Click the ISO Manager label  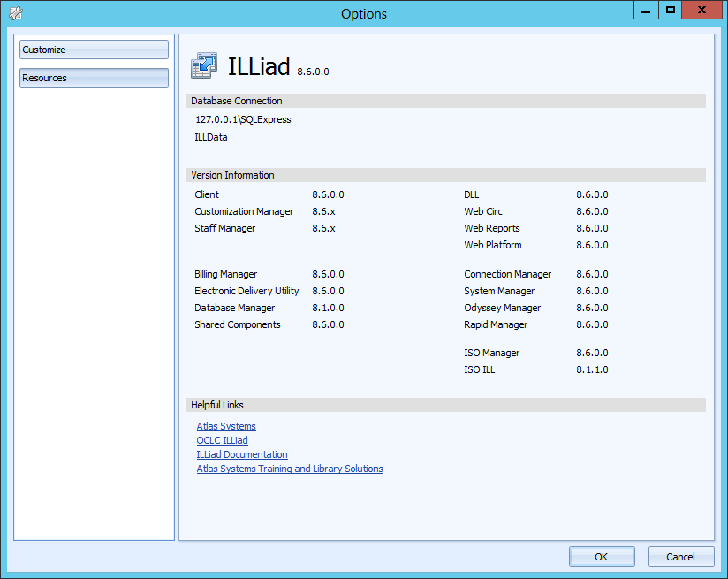click(492, 353)
